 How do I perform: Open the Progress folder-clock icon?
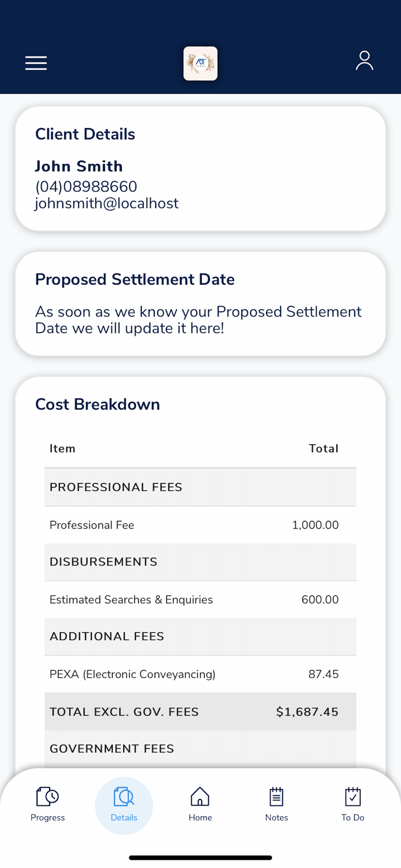pyautogui.click(x=47, y=796)
